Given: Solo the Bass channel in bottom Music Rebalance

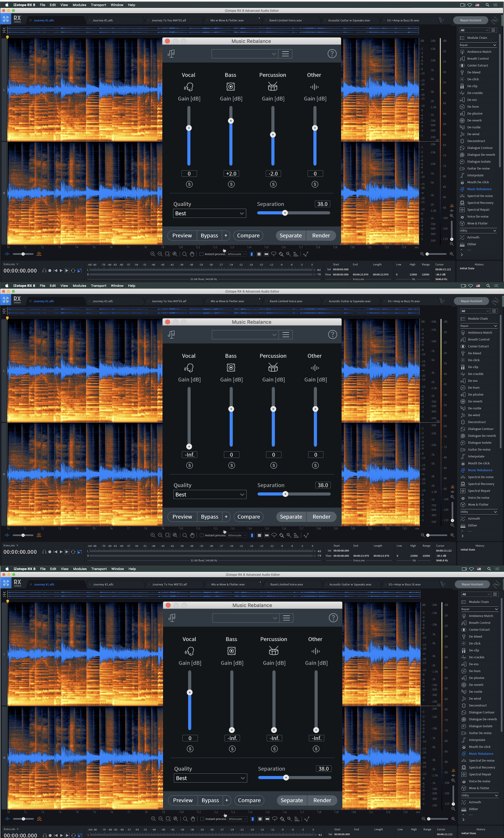Looking at the screenshot, I should coord(232,749).
